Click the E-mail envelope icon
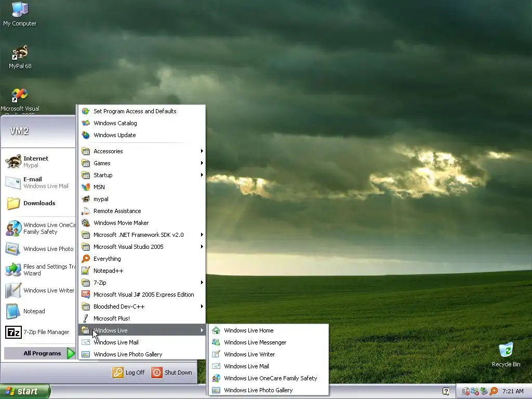The image size is (532, 399). pos(13,182)
